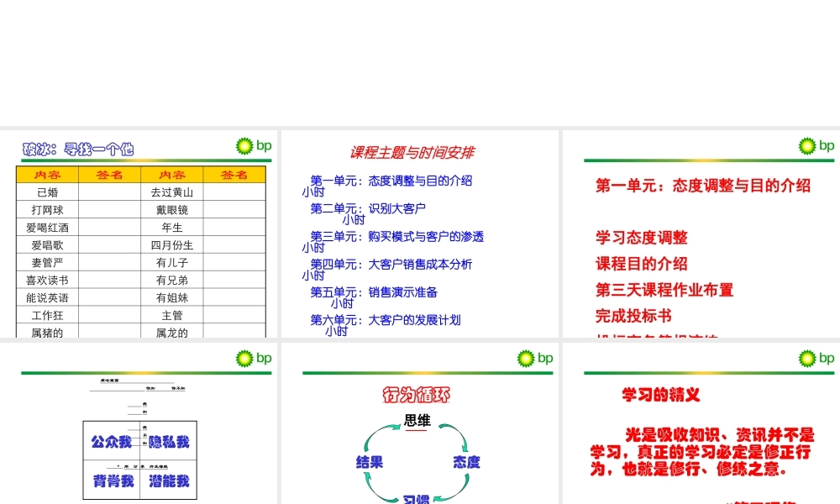840x504 pixels.
Task: Click paragraph starting 光是吸收知识
Action: 702,452
